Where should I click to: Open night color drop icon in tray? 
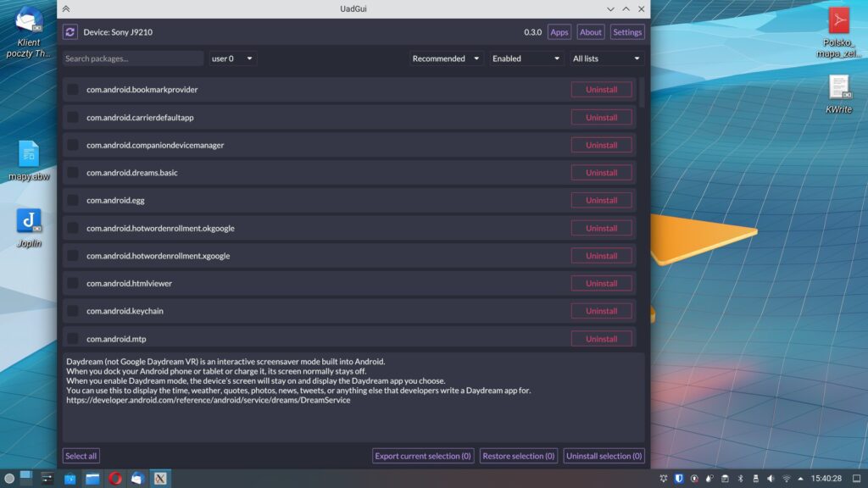click(x=709, y=479)
